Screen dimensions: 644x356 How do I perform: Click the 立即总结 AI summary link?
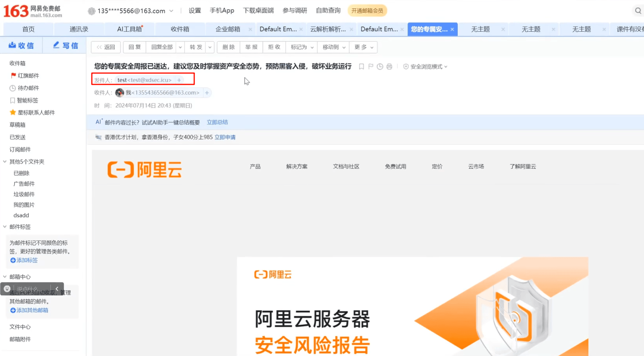coord(217,122)
